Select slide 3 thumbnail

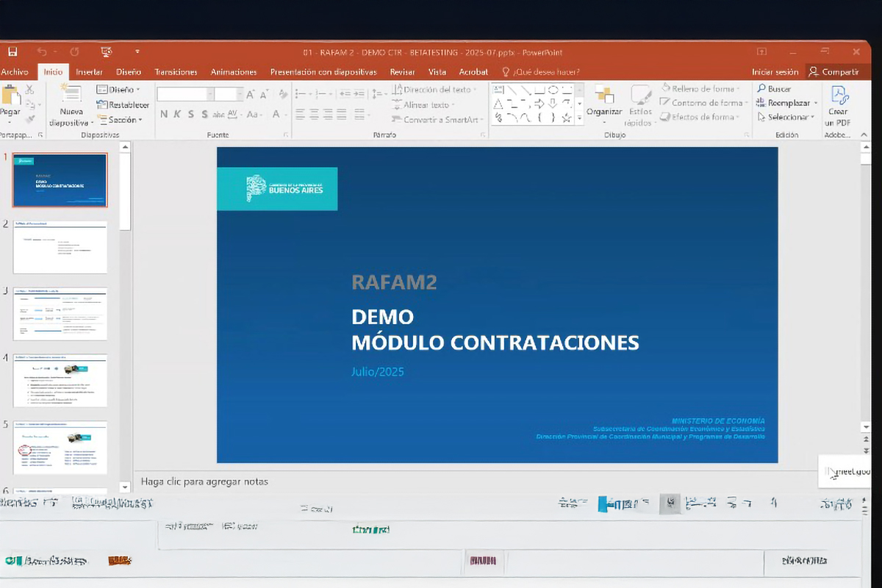60,314
